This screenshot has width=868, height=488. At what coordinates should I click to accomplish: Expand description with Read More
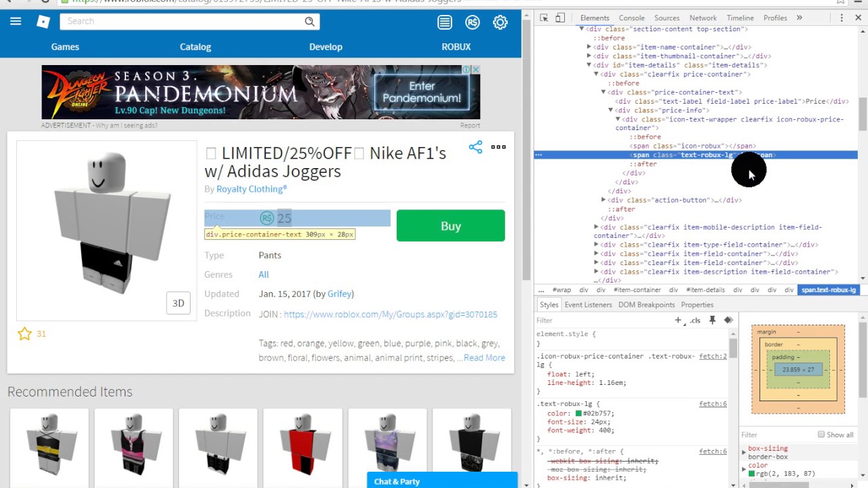[x=484, y=358]
